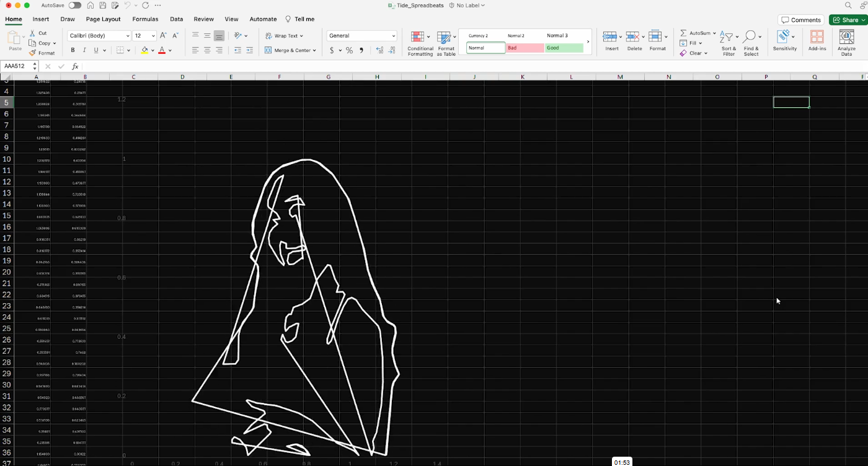This screenshot has width=868, height=466.
Task: Open the Sensitivity menu
Action: [785, 42]
